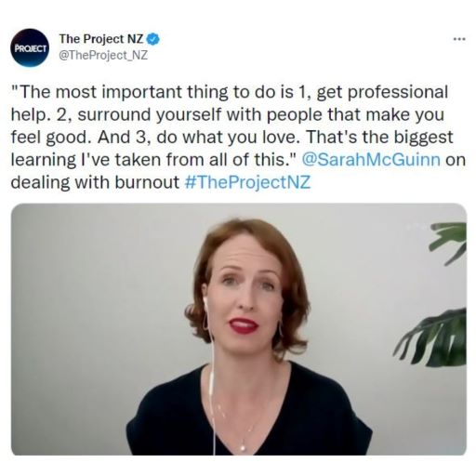Click The Project NZ display name
Image resolution: width=476 pixels, height=476 pixels.
(101, 39)
